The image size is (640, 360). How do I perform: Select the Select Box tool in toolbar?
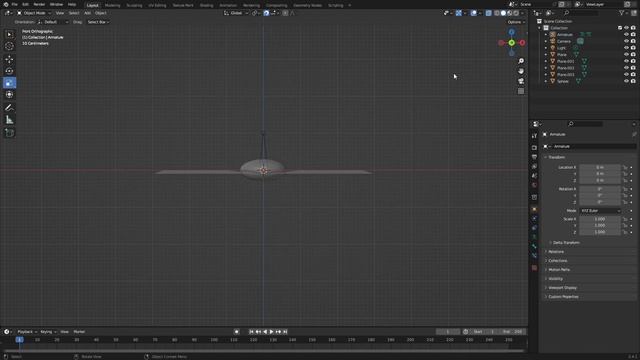point(9,35)
